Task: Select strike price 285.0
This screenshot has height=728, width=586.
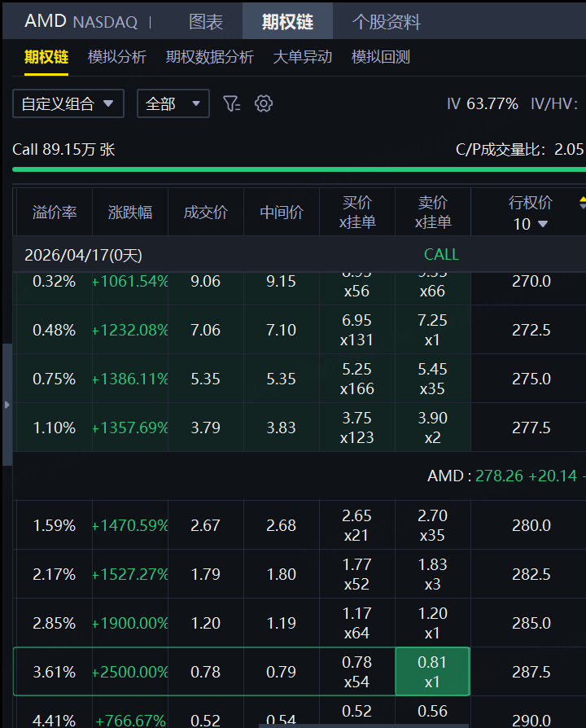Action: pyautogui.click(x=531, y=623)
